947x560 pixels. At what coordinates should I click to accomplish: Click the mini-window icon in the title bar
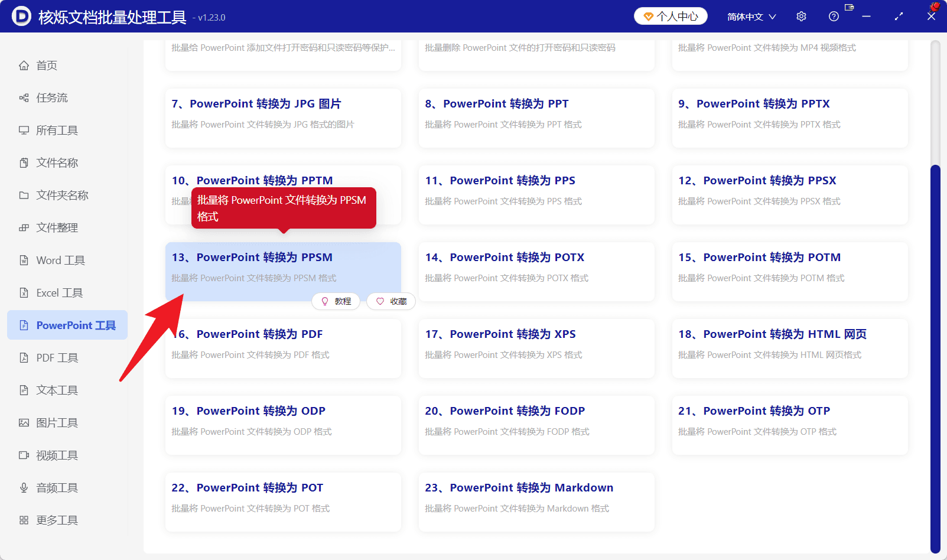tap(850, 8)
